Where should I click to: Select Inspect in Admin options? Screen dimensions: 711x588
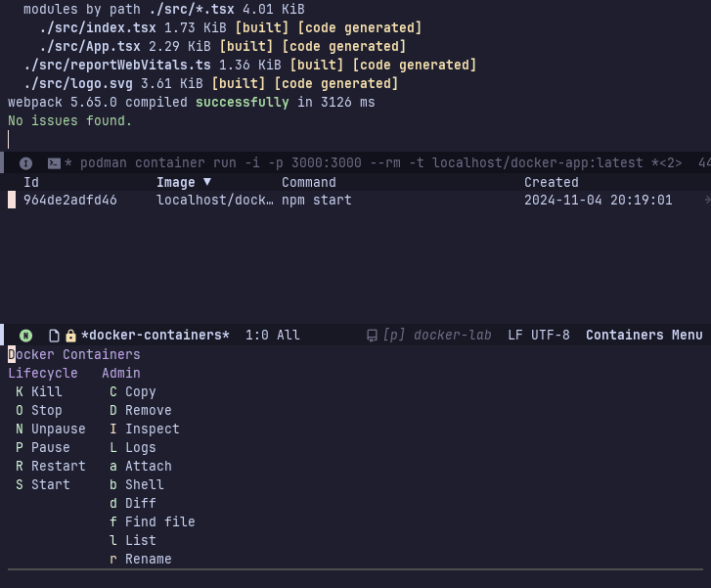pos(152,429)
